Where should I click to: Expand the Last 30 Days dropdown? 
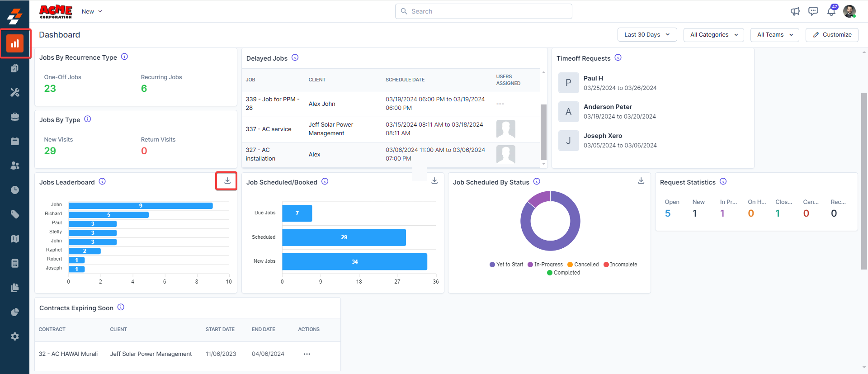point(647,35)
